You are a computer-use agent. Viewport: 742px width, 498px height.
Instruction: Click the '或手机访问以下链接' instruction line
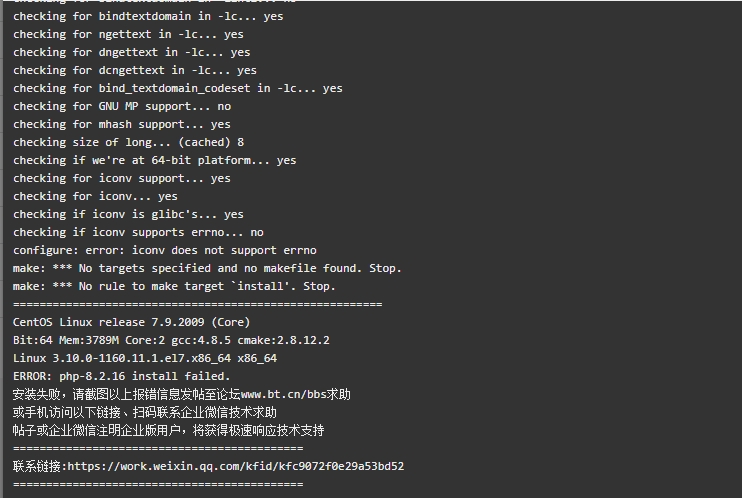(145, 412)
